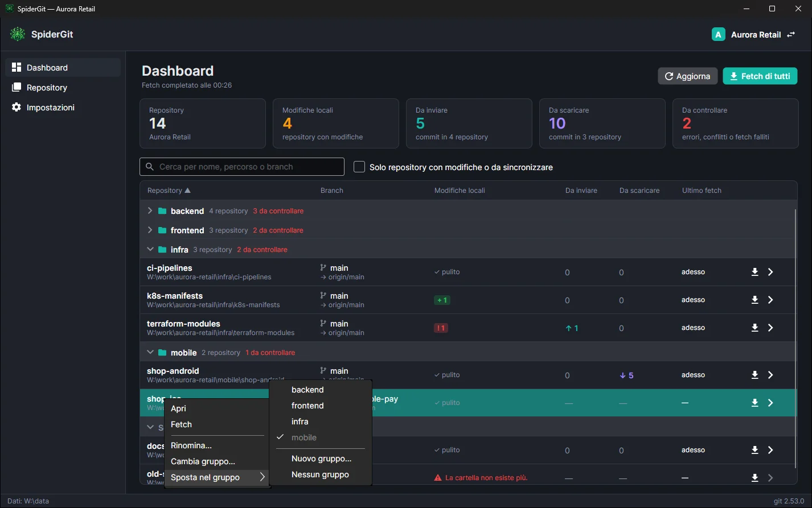Click the SpiderGit spider logo icon
Viewport: 812px width, 508px height.
coord(18,34)
